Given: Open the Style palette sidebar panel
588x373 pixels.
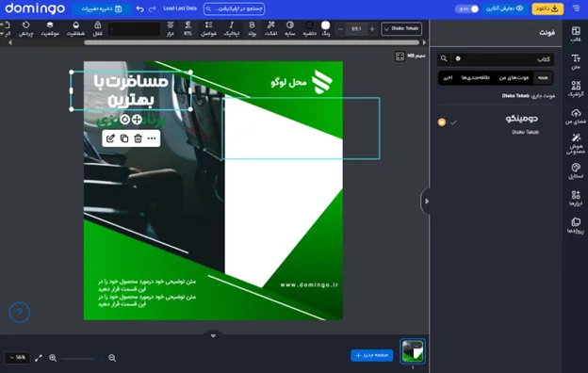Looking at the screenshot, I should click(576, 170).
